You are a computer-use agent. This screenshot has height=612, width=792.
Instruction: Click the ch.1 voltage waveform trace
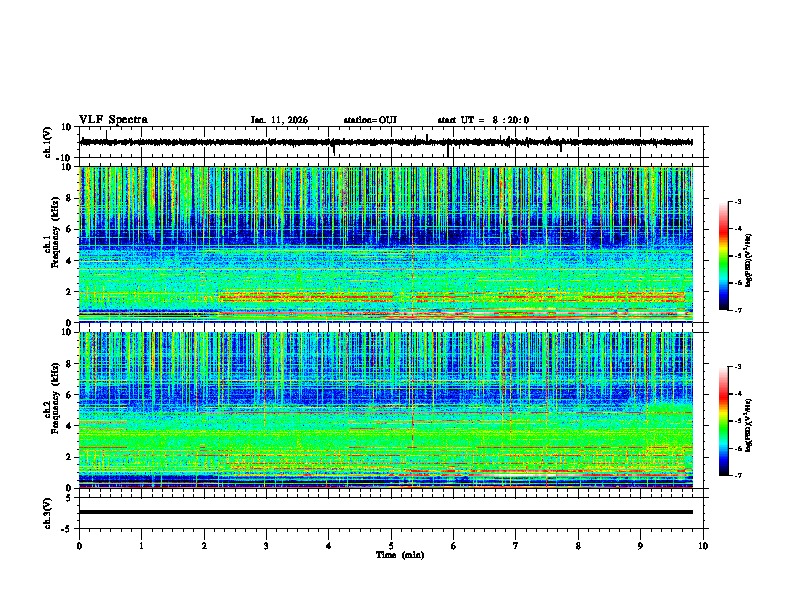click(x=386, y=142)
